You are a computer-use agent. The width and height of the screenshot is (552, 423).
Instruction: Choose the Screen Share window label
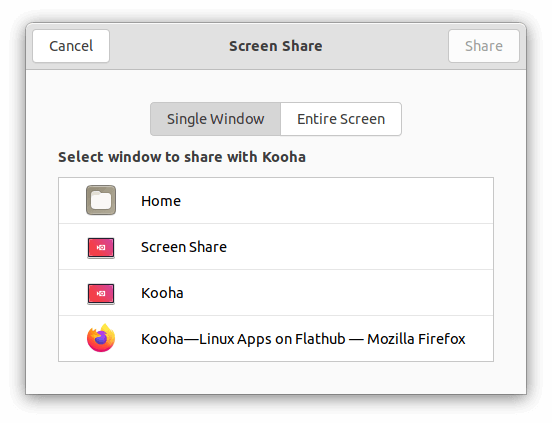coord(184,247)
